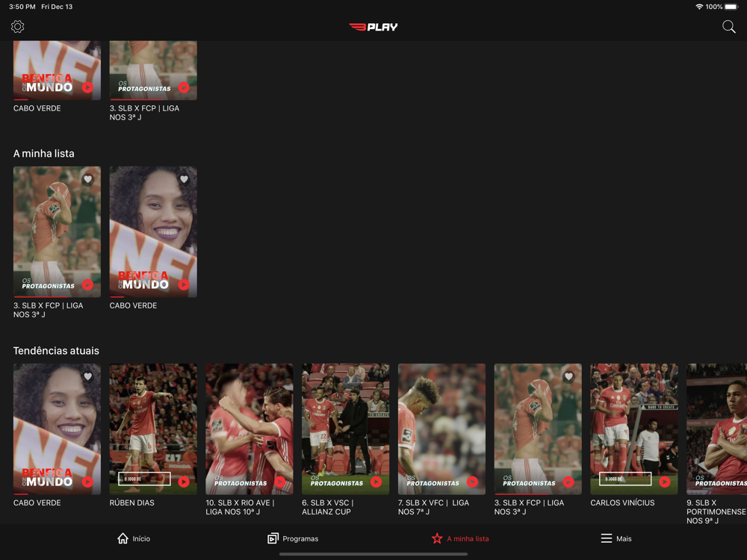The width and height of the screenshot is (747, 560).
Task: Tap the battery icon in status bar
Action: click(731, 7)
